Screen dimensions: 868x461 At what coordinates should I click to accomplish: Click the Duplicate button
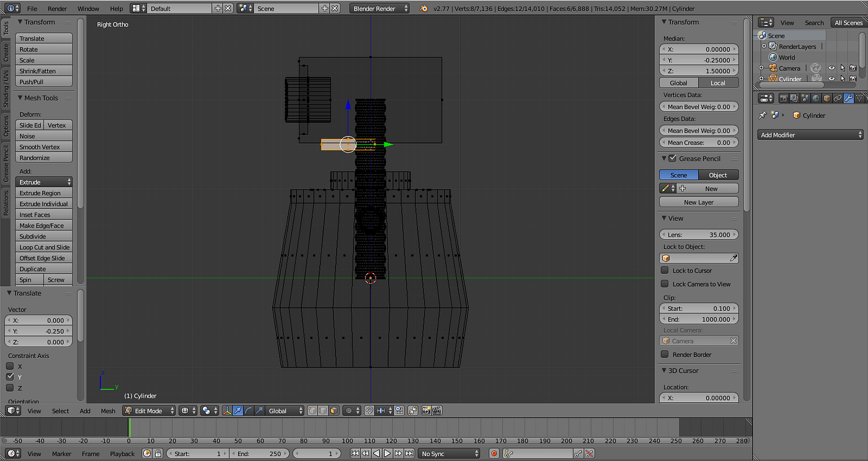(44, 269)
